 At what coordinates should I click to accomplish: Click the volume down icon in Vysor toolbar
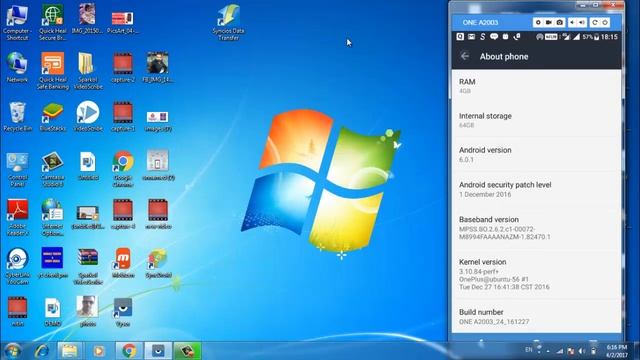(x=572, y=22)
